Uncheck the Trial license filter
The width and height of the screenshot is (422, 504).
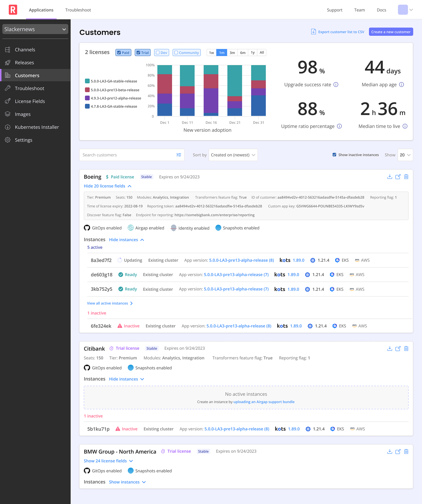click(143, 53)
